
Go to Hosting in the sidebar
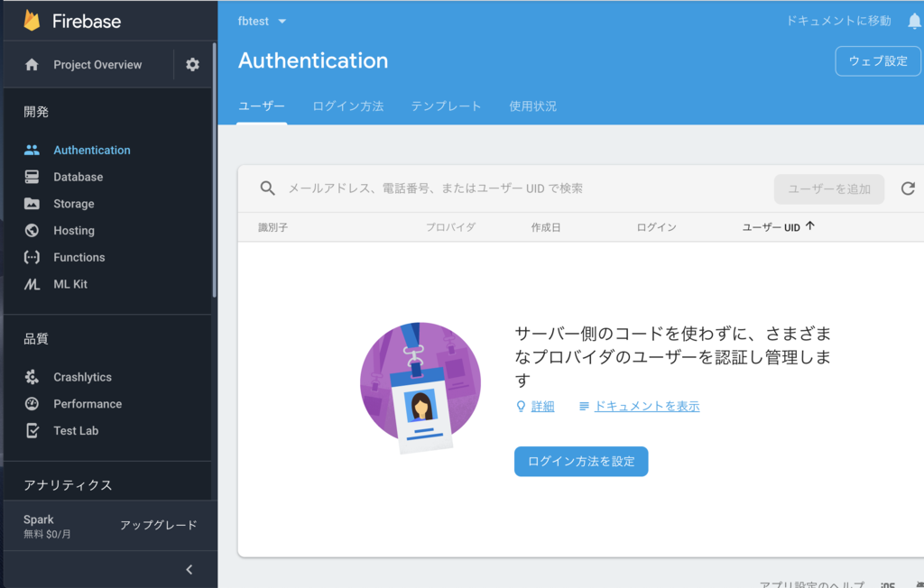pos(74,230)
